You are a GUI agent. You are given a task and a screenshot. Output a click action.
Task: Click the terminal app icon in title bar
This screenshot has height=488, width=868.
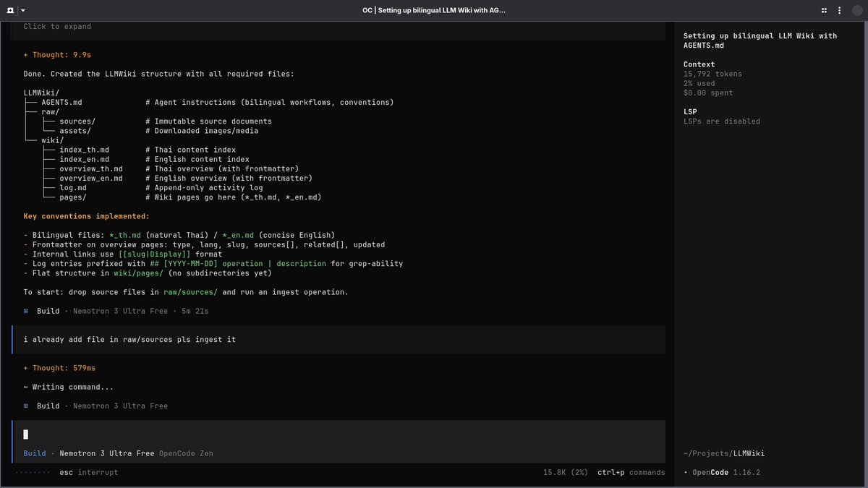[x=11, y=11]
